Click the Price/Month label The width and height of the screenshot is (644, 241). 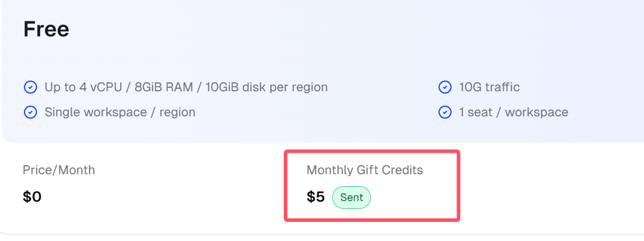point(59,170)
